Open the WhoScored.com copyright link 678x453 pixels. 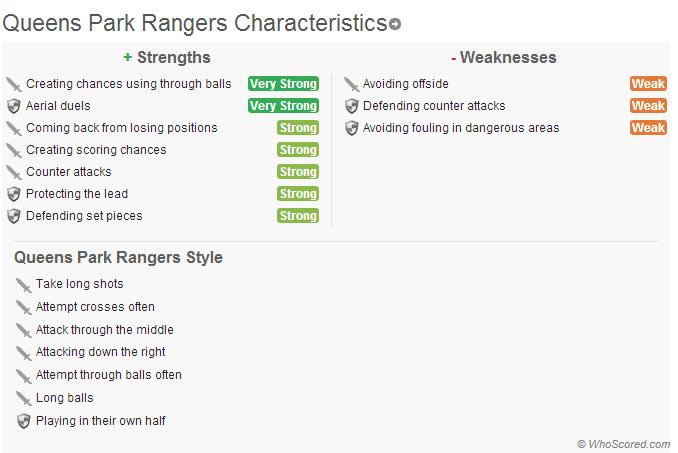pyautogui.click(x=624, y=444)
